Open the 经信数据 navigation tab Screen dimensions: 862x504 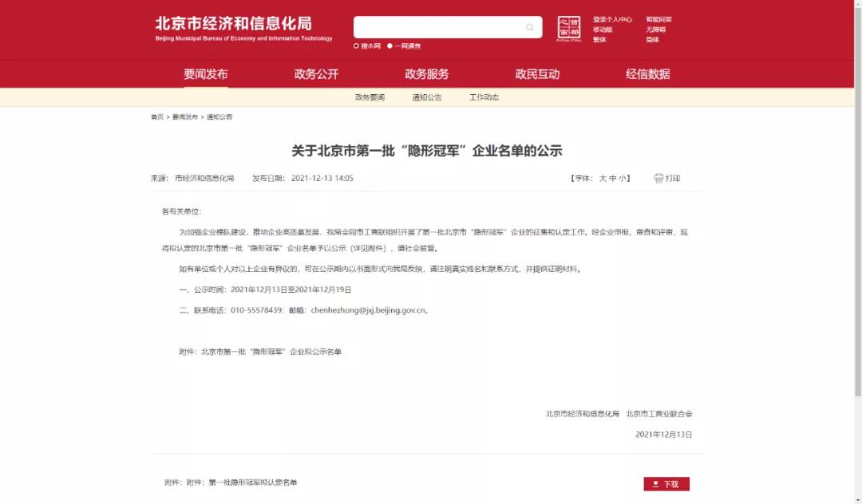647,74
